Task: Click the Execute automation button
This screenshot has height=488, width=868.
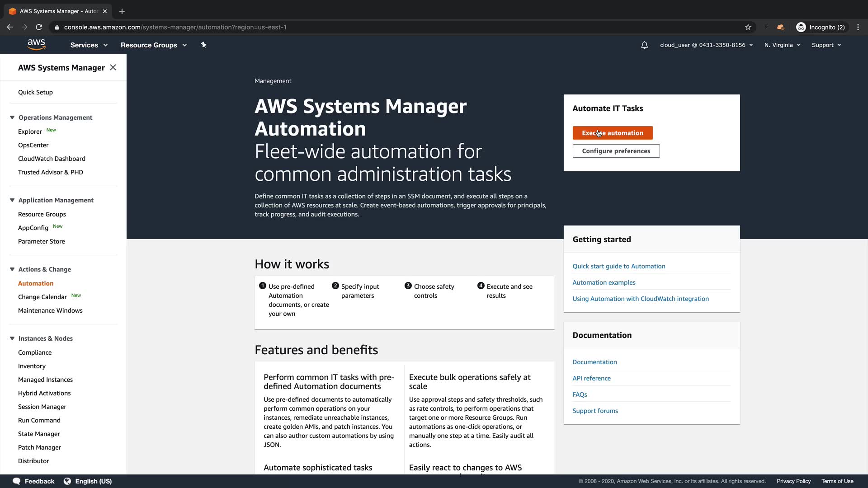Action: (x=612, y=133)
